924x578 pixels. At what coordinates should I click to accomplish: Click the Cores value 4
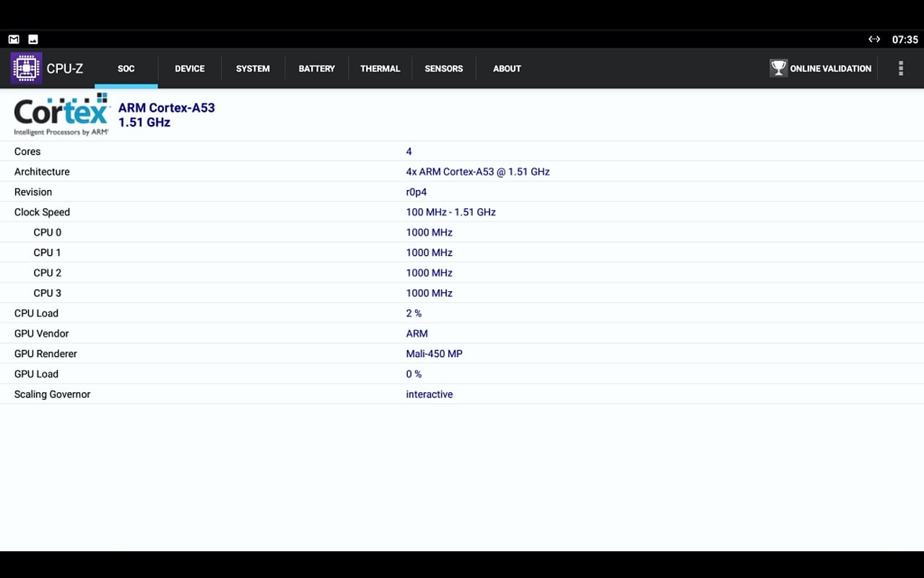point(409,152)
